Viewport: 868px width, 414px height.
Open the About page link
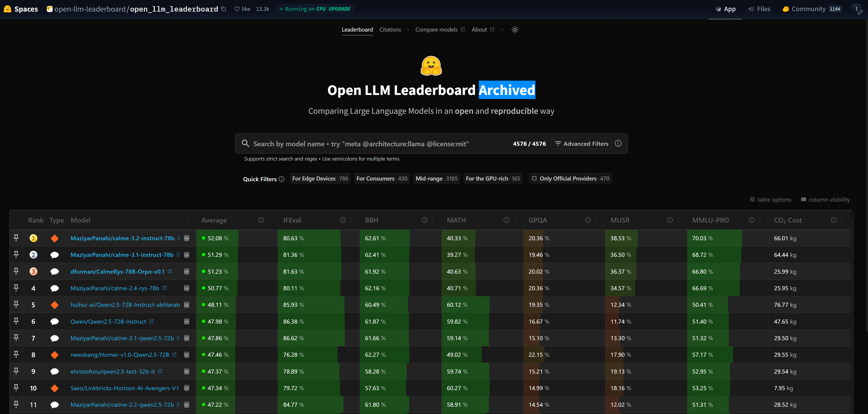[x=482, y=30]
